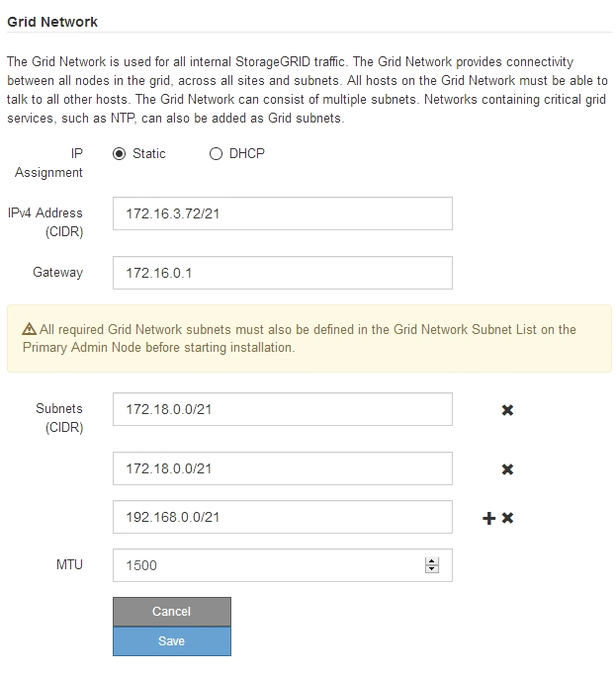
Task: Save the Grid Network settings
Action: [x=171, y=641]
